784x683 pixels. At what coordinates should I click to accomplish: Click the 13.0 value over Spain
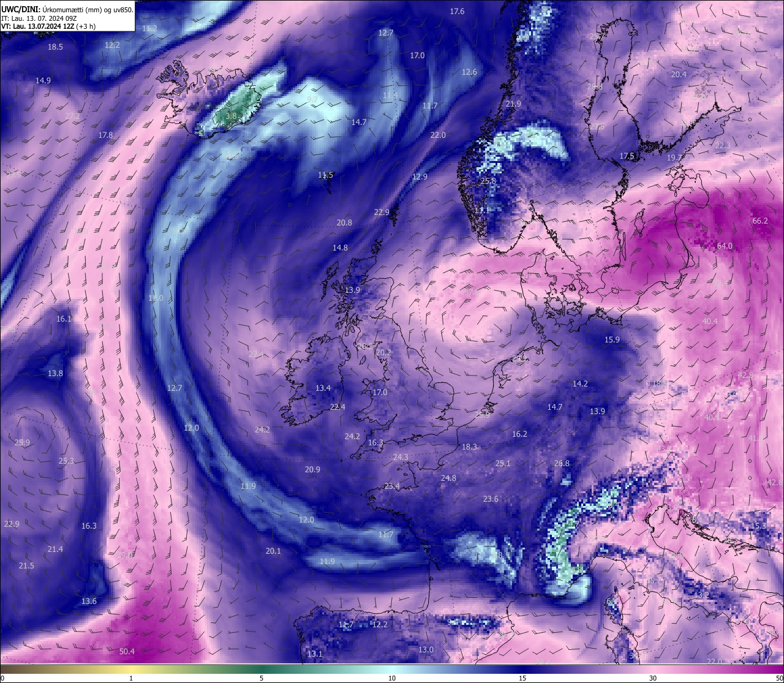(426, 649)
